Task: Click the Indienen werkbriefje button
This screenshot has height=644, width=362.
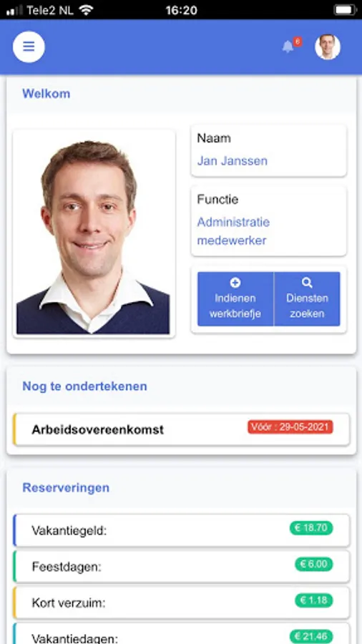Action: [235, 299]
